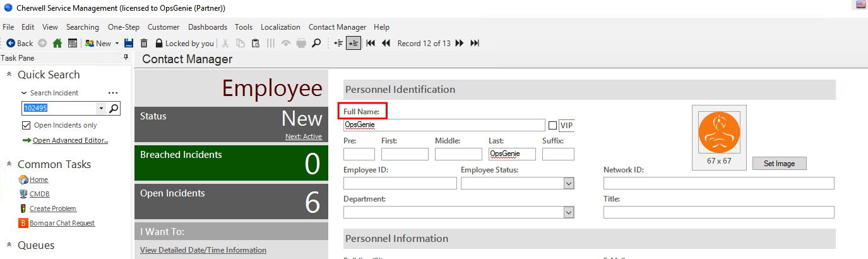
Task: Open the Dashboards menu
Action: pos(208,27)
